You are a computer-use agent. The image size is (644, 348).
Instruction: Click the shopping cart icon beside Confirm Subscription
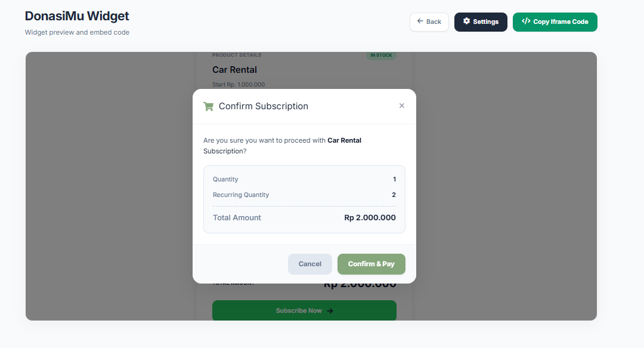pyautogui.click(x=208, y=106)
